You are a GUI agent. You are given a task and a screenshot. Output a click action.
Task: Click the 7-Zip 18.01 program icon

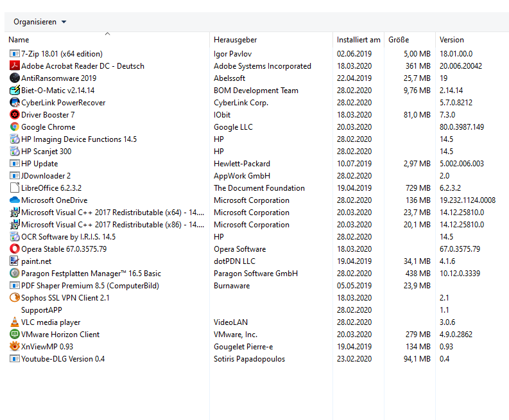click(x=15, y=53)
